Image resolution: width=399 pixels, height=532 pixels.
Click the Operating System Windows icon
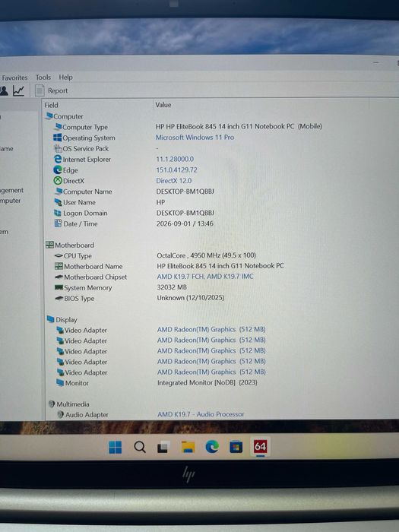coord(58,138)
